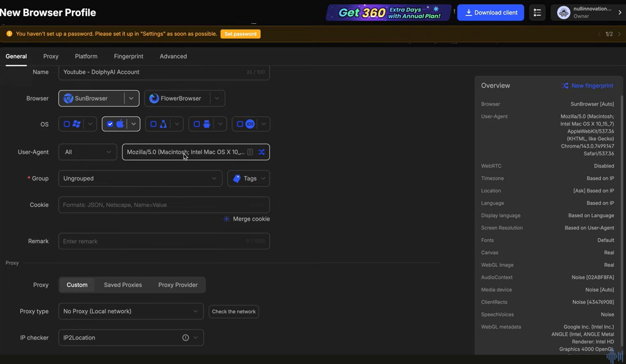Screen dimensions: 626x364
Task: Click the Android robot icon
Action: click(207, 124)
